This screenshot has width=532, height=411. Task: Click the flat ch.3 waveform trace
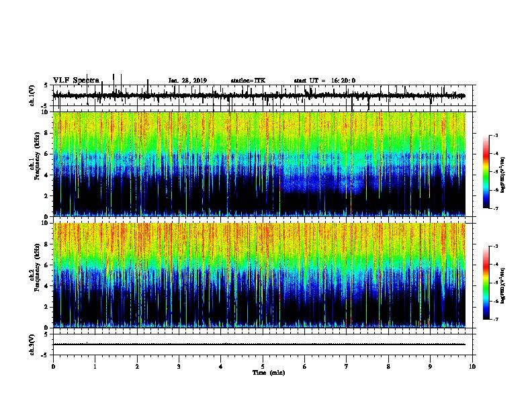pyautogui.click(x=259, y=345)
